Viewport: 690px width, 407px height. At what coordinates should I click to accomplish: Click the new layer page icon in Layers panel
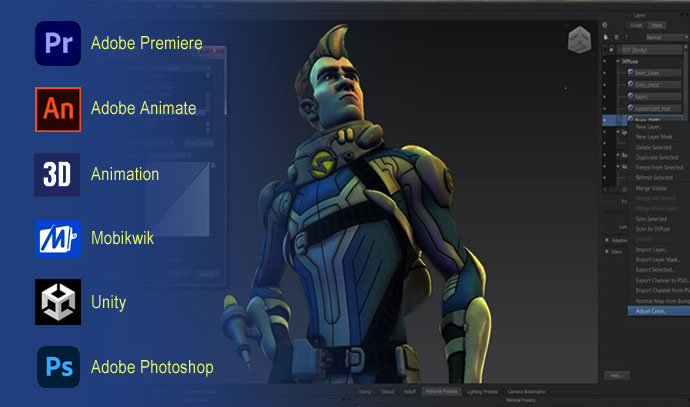tap(606, 37)
